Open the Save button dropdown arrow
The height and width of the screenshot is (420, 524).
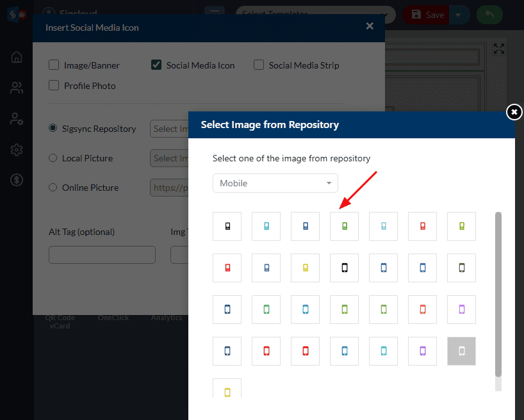click(x=459, y=14)
